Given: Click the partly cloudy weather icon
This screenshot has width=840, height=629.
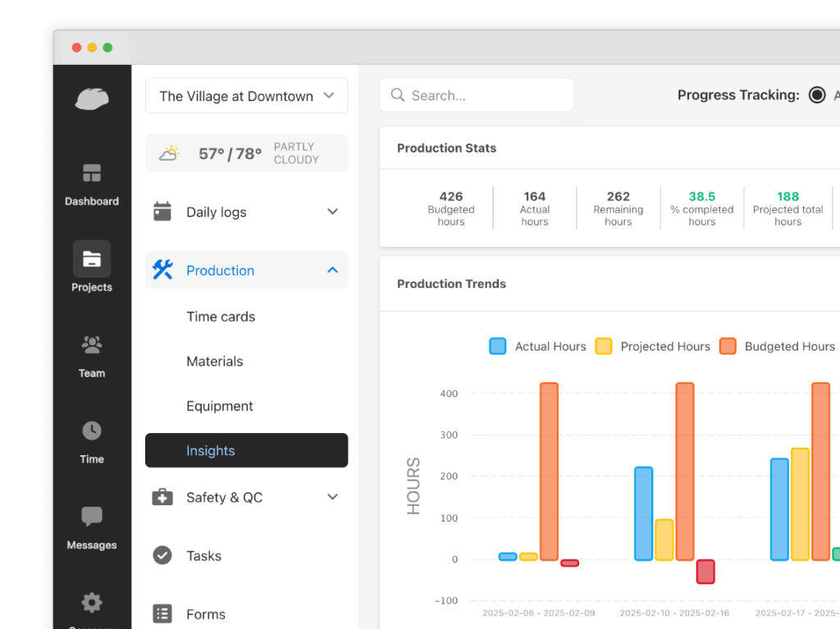Looking at the screenshot, I should 169,153.
